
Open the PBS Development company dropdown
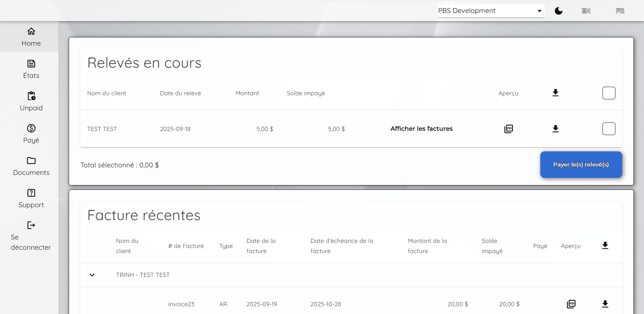point(491,11)
